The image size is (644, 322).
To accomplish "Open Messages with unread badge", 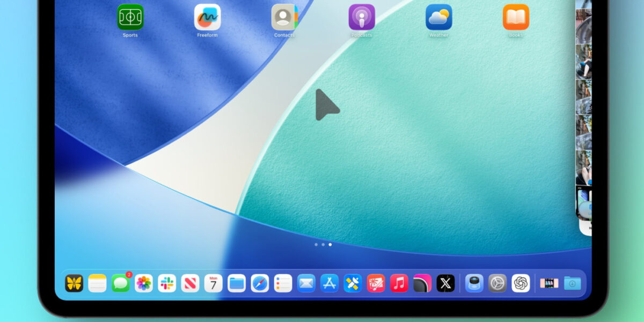I will (121, 283).
